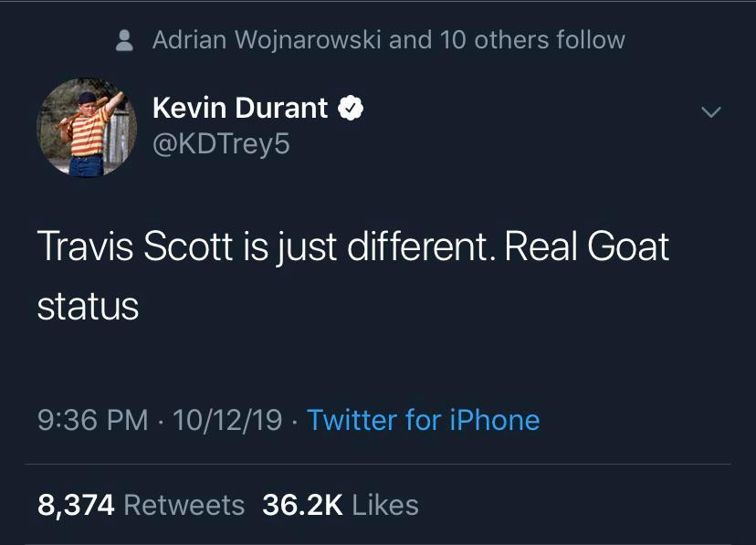Open the @KDTrey5 handle
Viewport: 756px width, 545px height.
point(221,143)
